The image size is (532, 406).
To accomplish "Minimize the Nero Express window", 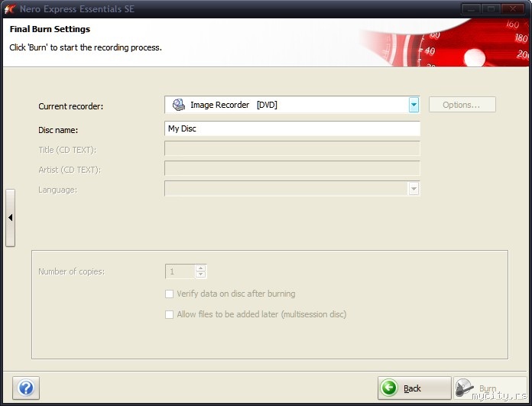I will [471, 9].
